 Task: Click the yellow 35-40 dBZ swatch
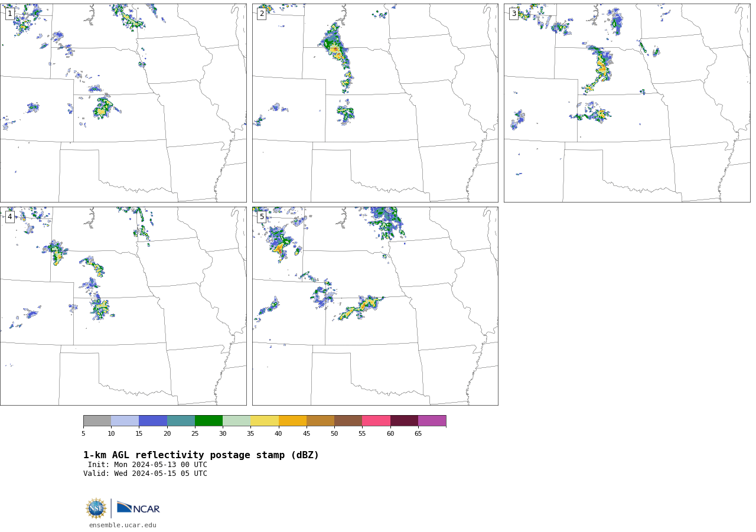coord(265,420)
